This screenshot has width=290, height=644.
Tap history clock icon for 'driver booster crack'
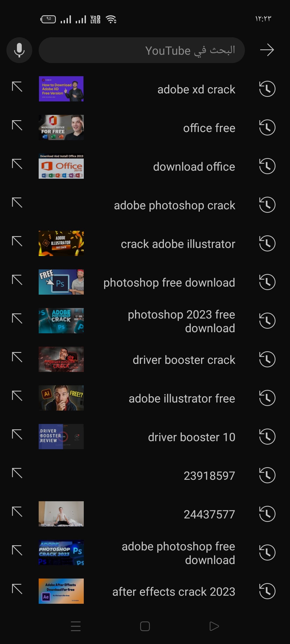point(267,359)
